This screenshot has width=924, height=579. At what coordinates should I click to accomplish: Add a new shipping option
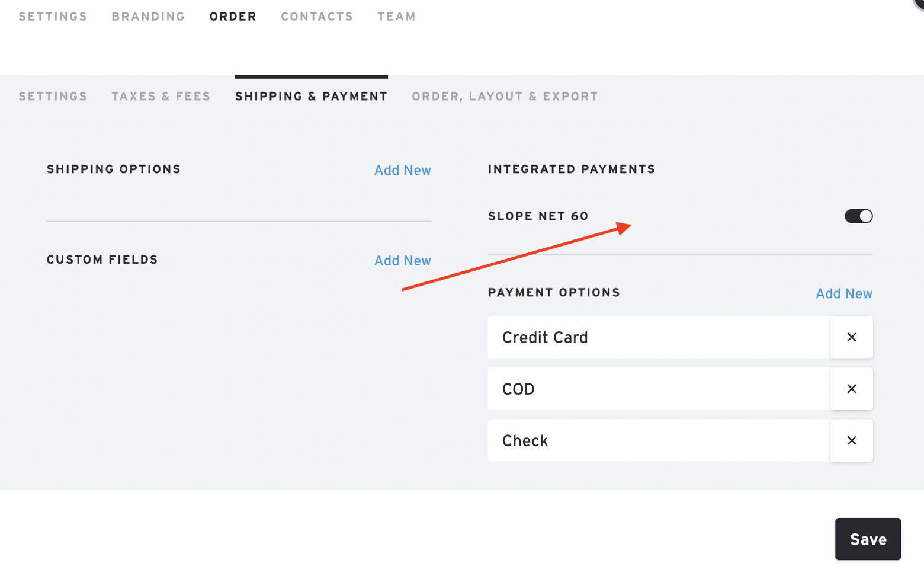(x=402, y=170)
